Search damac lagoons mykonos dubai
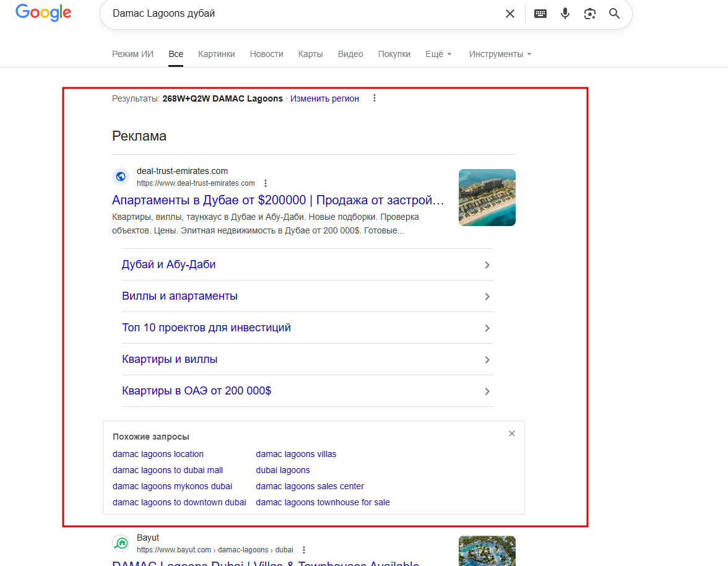 pos(172,486)
